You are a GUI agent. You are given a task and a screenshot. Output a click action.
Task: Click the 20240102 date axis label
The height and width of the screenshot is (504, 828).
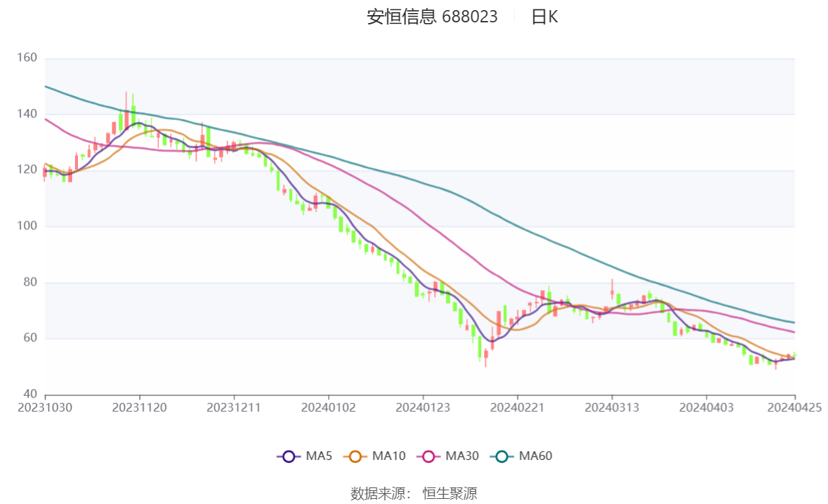point(328,408)
